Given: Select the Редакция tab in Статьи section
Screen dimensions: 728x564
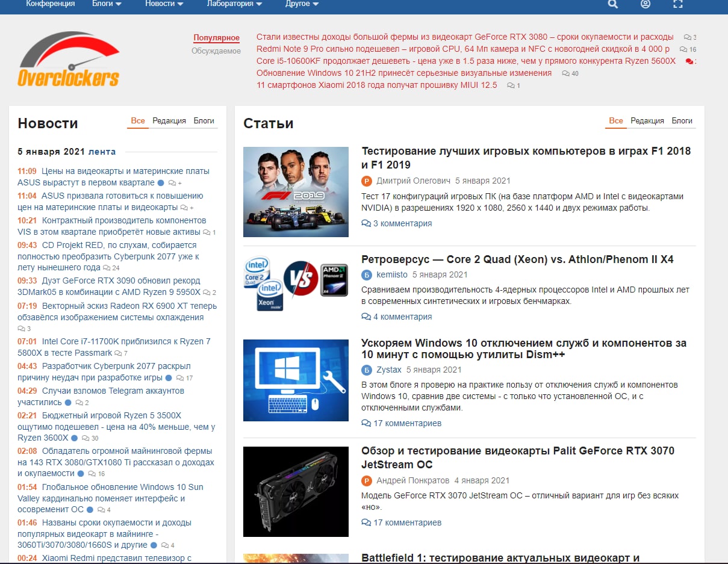Looking at the screenshot, I should click(x=647, y=121).
